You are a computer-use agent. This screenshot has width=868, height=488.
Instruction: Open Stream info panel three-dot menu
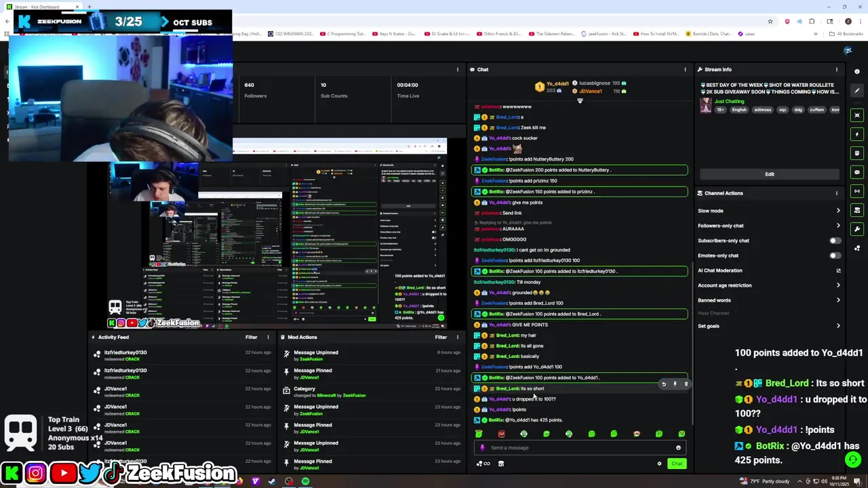pyautogui.click(x=836, y=69)
